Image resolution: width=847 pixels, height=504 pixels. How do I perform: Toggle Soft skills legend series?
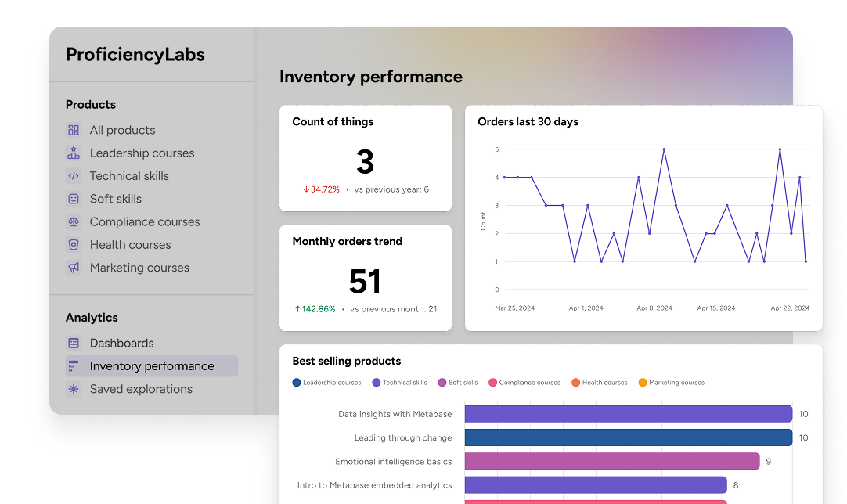coord(458,383)
